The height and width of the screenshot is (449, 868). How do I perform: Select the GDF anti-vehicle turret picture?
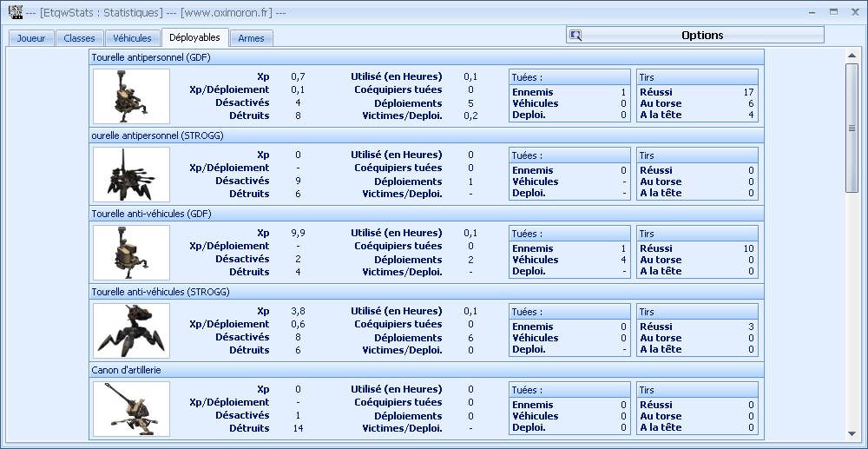(x=132, y=253)
